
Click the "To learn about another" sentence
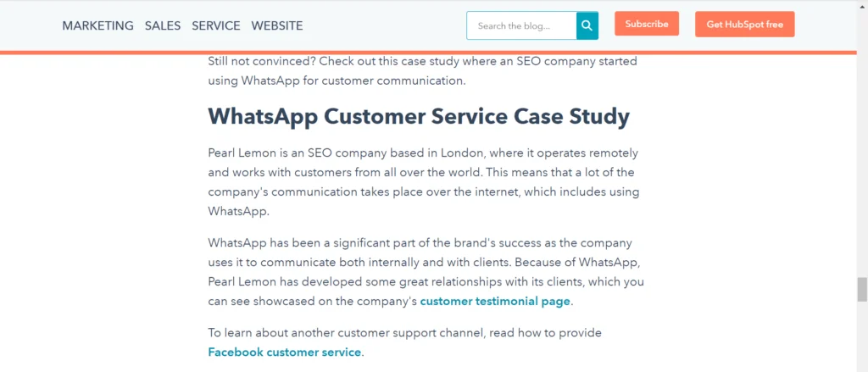(404, 342)
